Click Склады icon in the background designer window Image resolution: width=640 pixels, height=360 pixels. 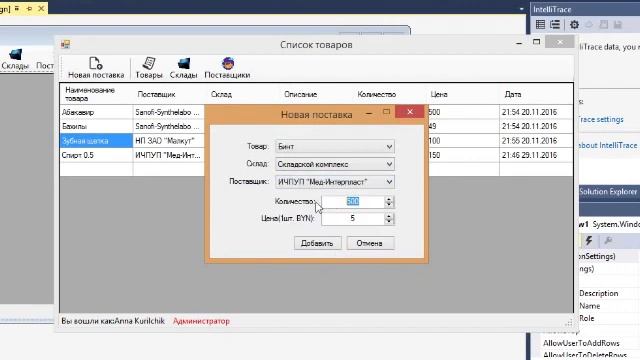click(x=16, y=59)
